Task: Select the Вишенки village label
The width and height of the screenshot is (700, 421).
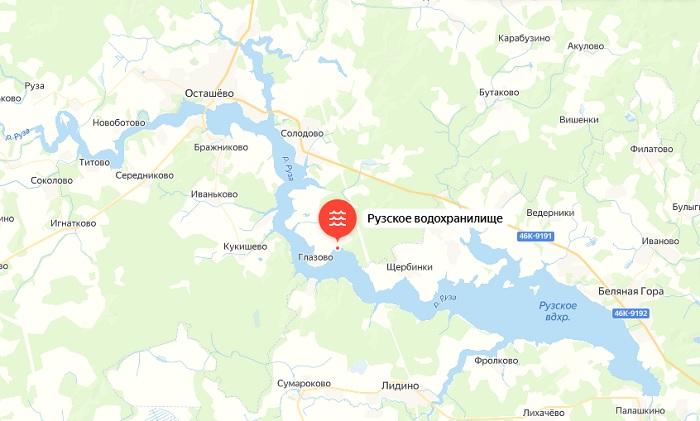Action: [579, 120]
